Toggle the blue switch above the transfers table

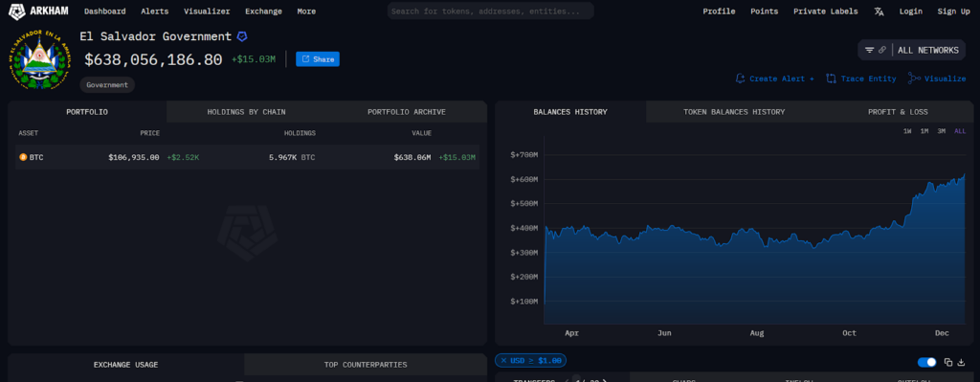(x=926, y=362)
